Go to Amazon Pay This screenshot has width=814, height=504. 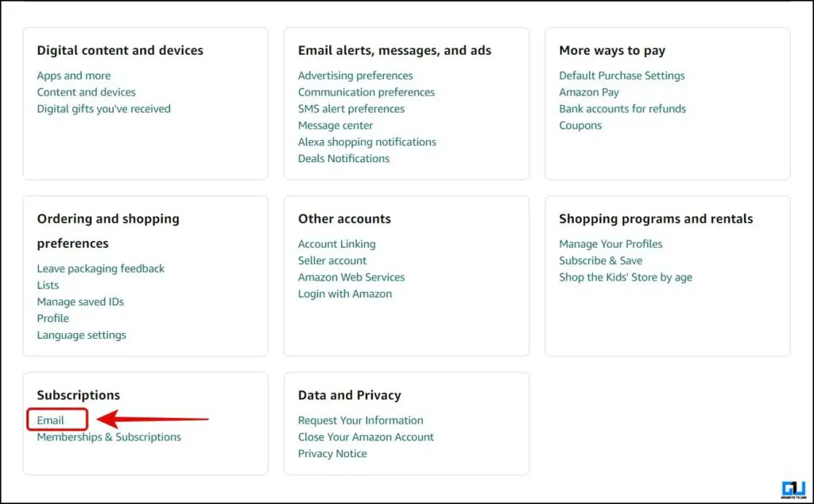pos(589,92)
